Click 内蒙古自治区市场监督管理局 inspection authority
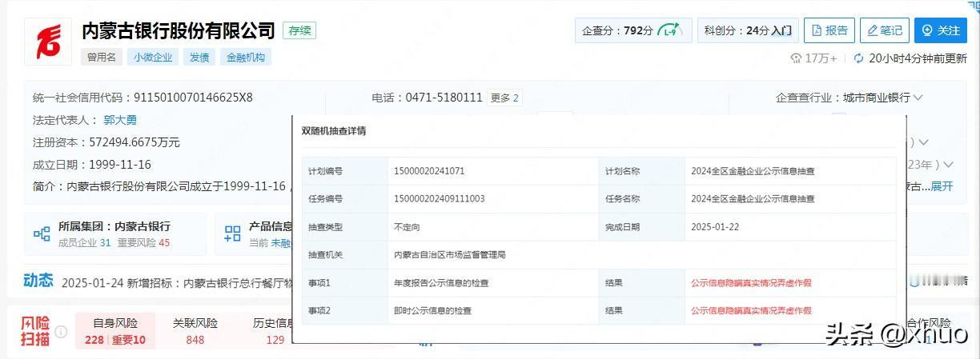Viewport: 980px width, 359px height. click(449, 255)
